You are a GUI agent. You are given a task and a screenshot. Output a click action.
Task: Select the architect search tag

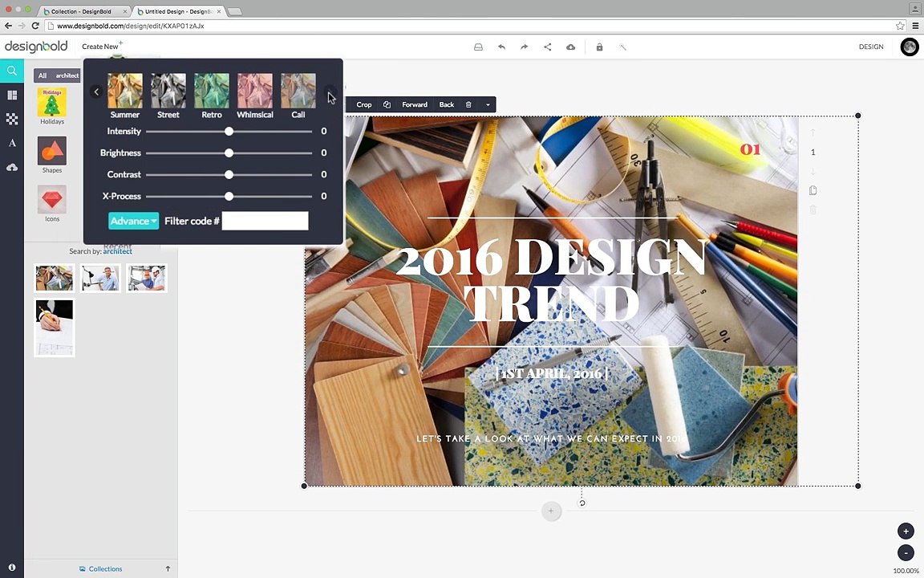click(67, 75)
